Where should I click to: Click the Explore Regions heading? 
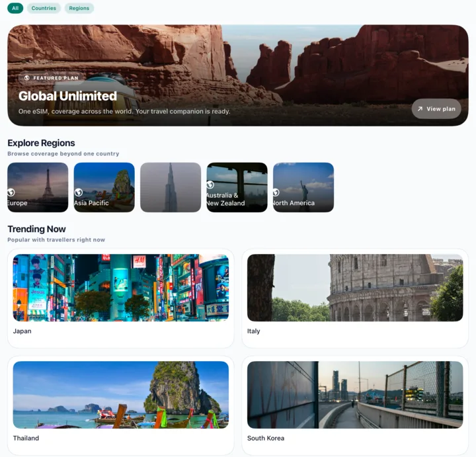pyautogui.click(x=41, y=143)
